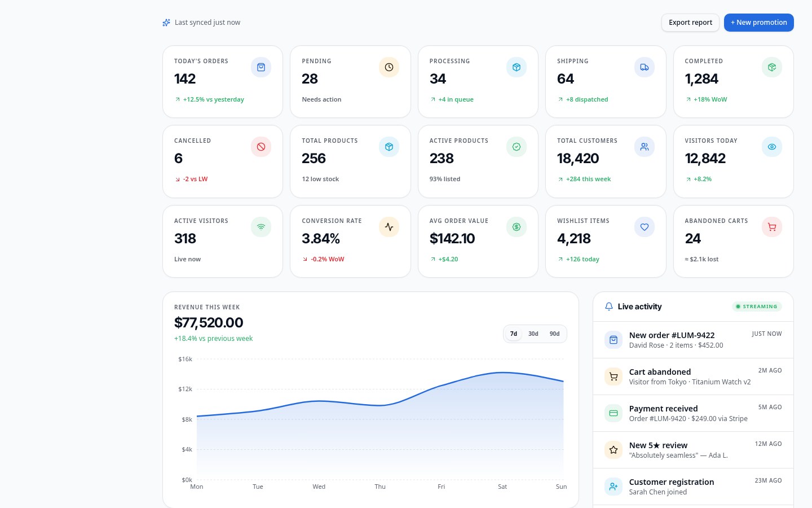The image size is (812, 508).
Task: Click the Needs action label under Pending
Action: tap(321, 99)
